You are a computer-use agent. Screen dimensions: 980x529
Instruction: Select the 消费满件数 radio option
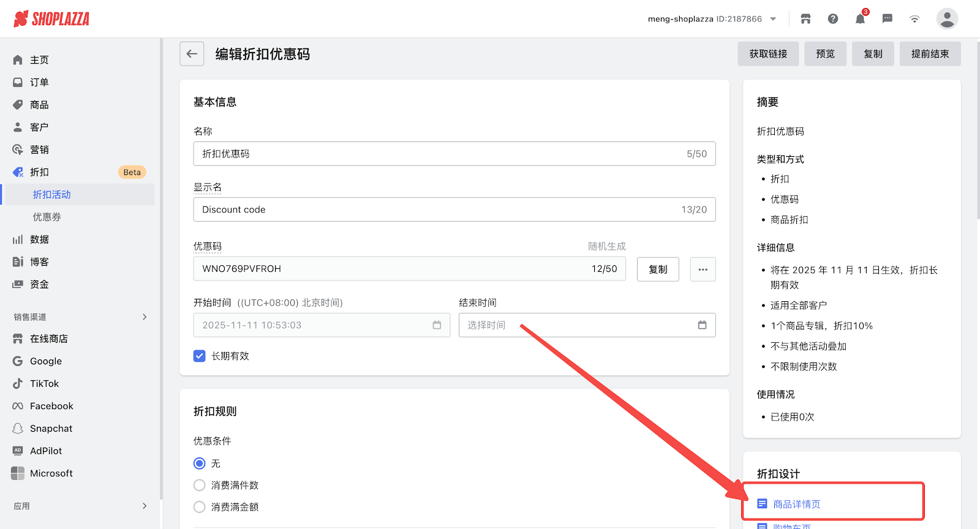pyautogui.click(x=200, y=486)
